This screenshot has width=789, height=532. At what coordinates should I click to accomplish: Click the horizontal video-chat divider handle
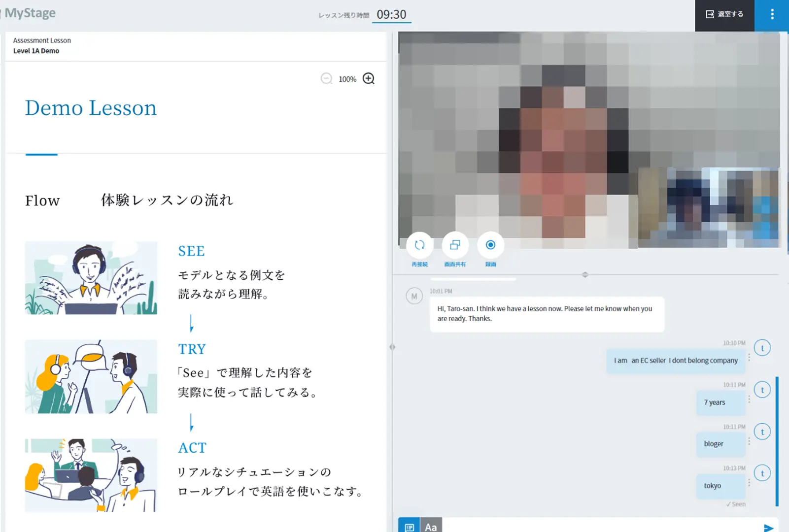585,274
